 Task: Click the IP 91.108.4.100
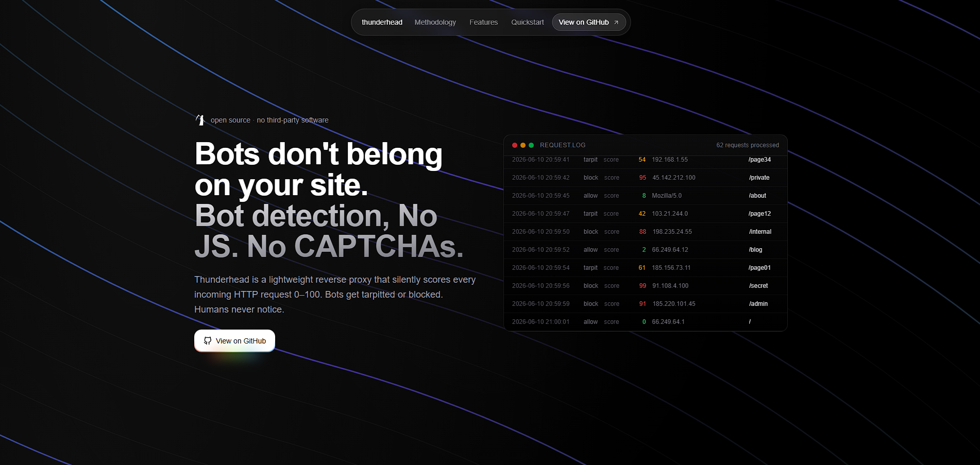click(670, 286)
